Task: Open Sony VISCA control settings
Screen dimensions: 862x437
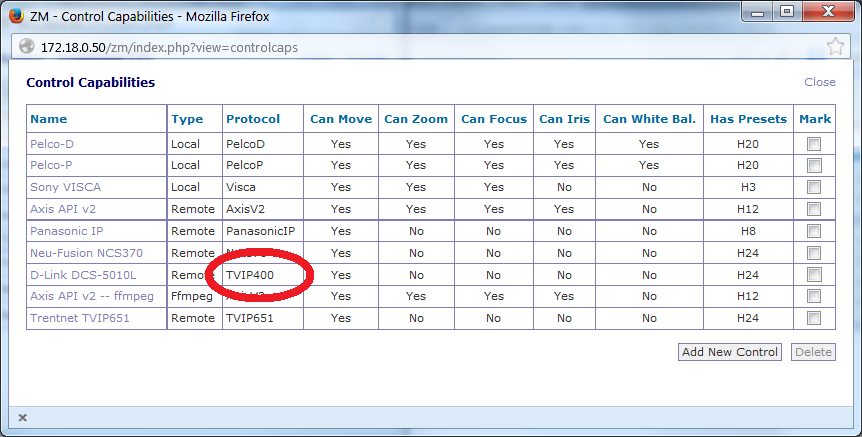Action: click(65, 187)
